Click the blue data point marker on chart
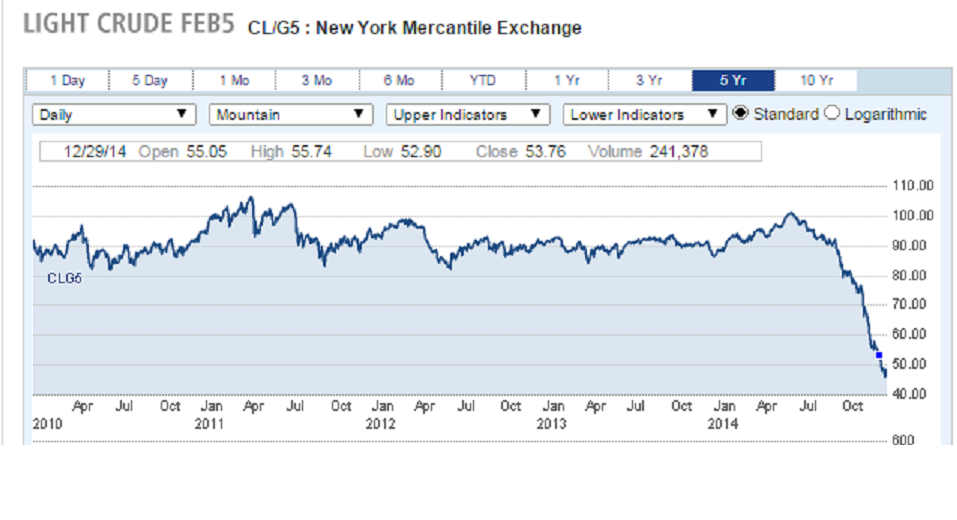 879,354
